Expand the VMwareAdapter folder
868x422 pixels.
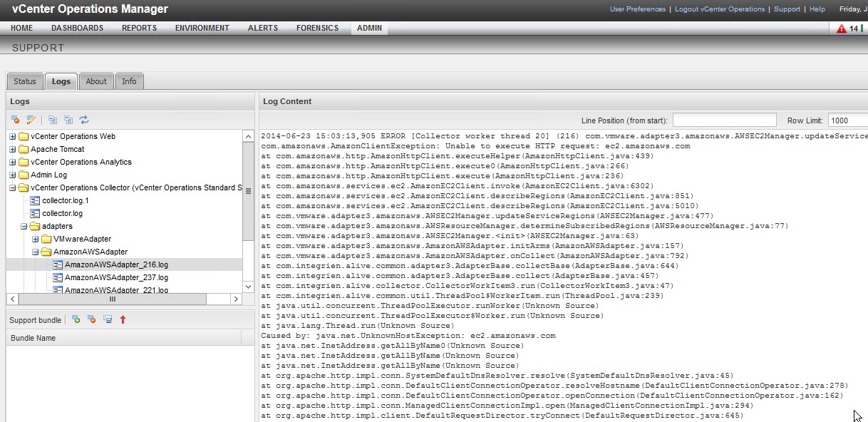(36, 239)
